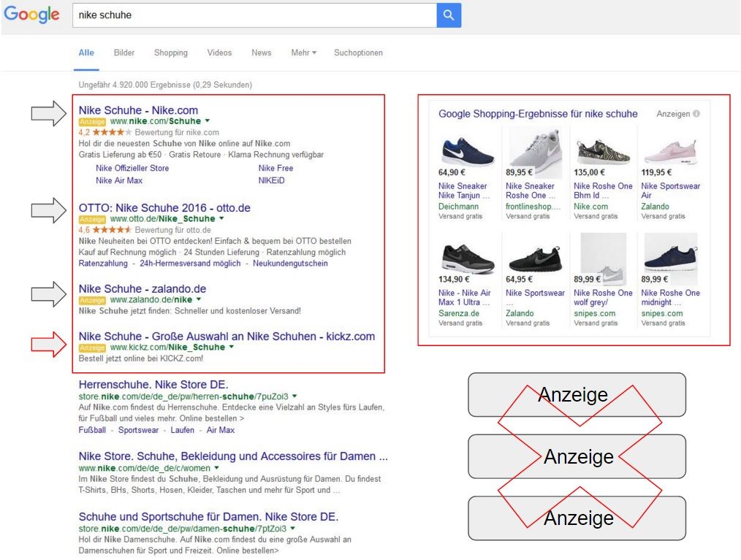Click the 119,95 € pink sneaker image
Screen dimensions: 741x560
670,151
